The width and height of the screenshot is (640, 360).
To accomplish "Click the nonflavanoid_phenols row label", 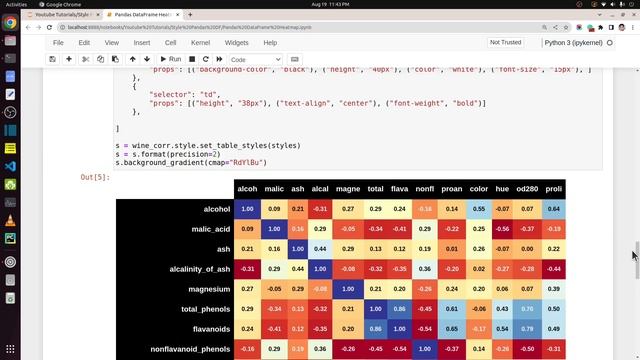I will click(190, 349).
